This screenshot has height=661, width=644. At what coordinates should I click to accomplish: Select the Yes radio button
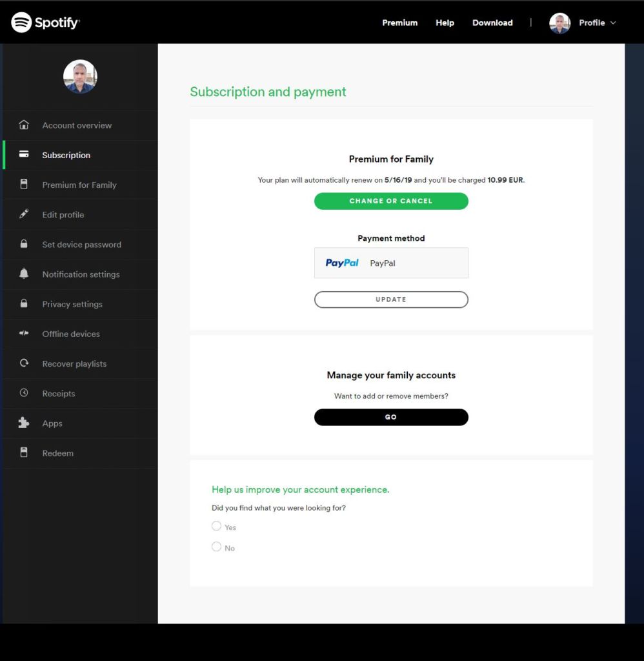pyautogui.click(x=216, y=526)
